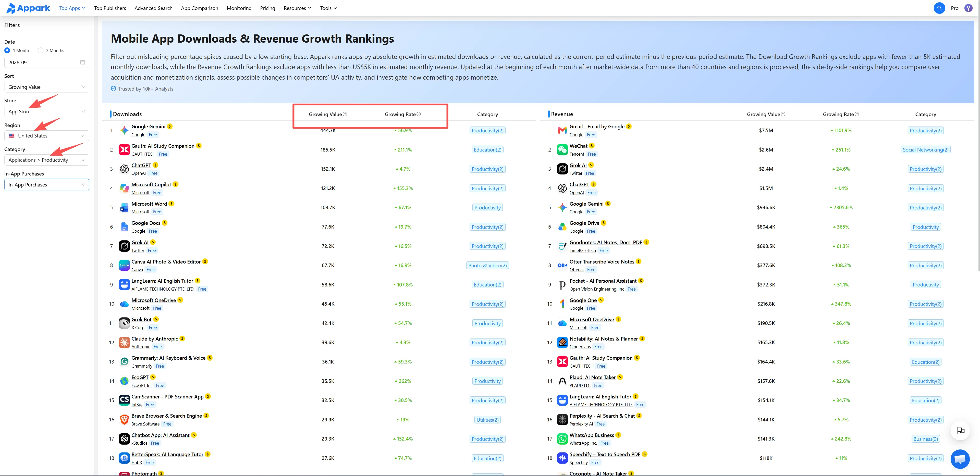Viewport: 980px width, 476px height.
Task: Expand the Top Apps menu
Action: pos(72,8)
